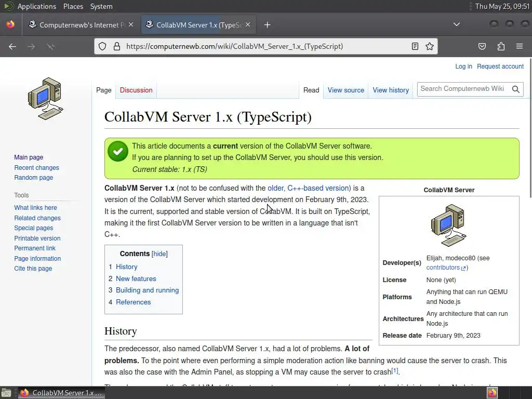Open the Pocket save icon
532x399 pixels.
[x=482, y=46]
